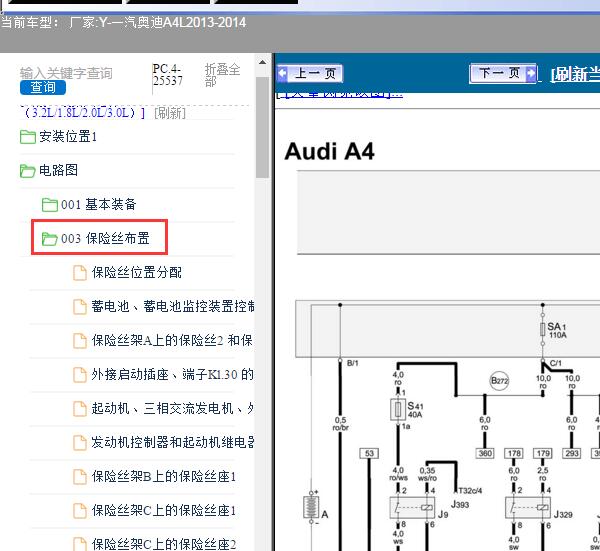
Task: Click document icon beside 保险丝架A上的保险丝2
Action: (x=80, y=341)
